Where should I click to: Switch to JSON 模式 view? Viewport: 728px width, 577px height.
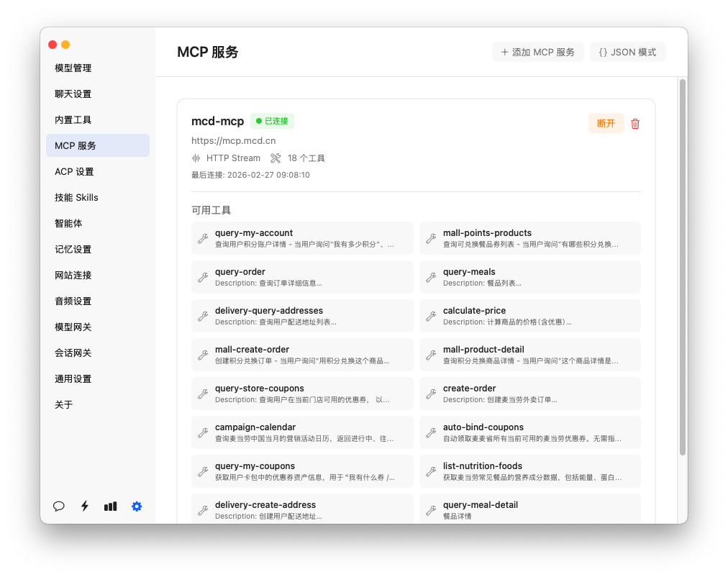[x=627, y=53]
